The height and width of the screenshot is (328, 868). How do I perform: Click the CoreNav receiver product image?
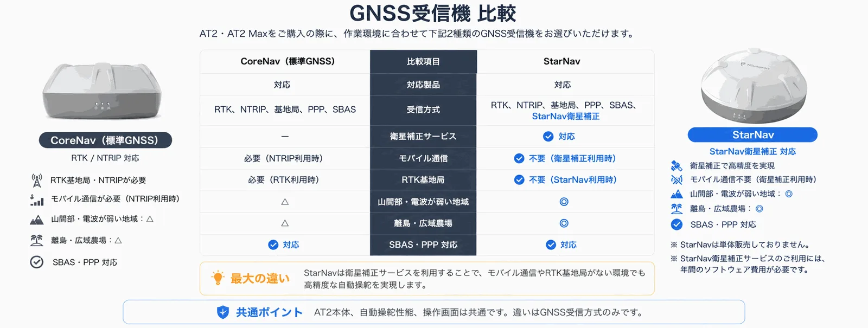tap(102, 90)
